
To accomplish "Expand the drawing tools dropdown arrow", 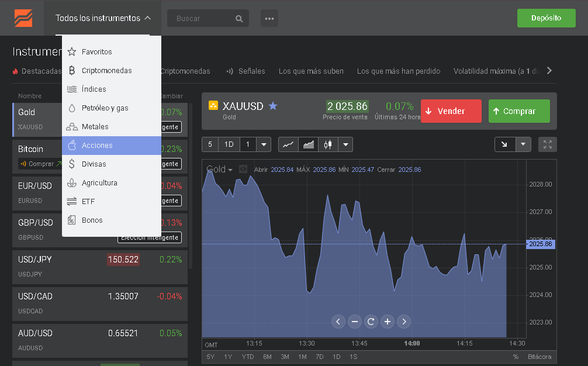I will (x=523, y=144).
